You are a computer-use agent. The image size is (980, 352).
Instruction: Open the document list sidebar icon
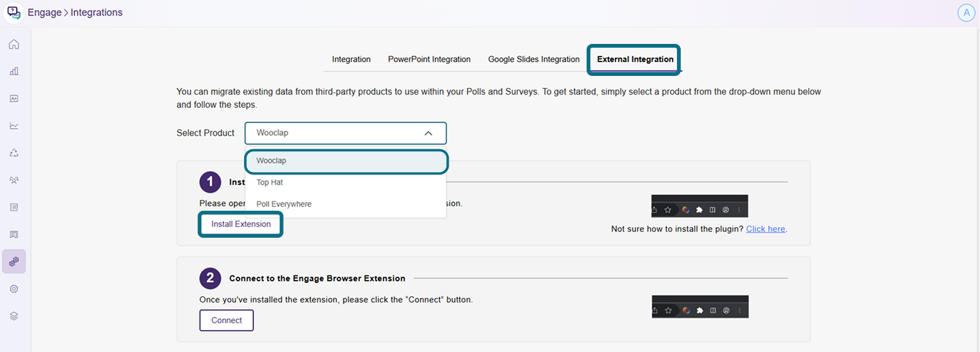[14, 207]
